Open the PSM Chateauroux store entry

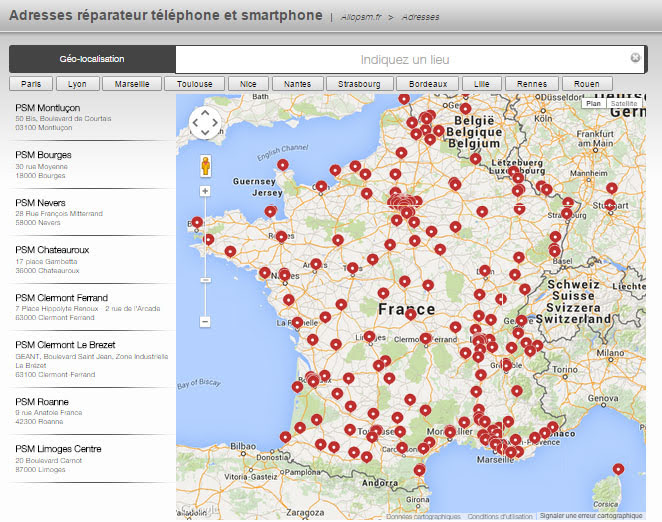click(92, 260)
